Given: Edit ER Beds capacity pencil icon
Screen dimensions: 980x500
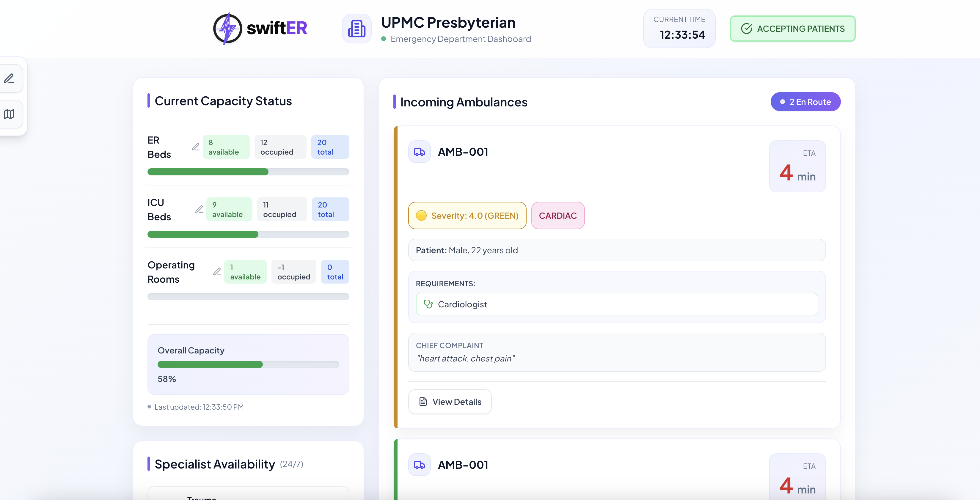Looking at the screenshot, I should 196,147.
